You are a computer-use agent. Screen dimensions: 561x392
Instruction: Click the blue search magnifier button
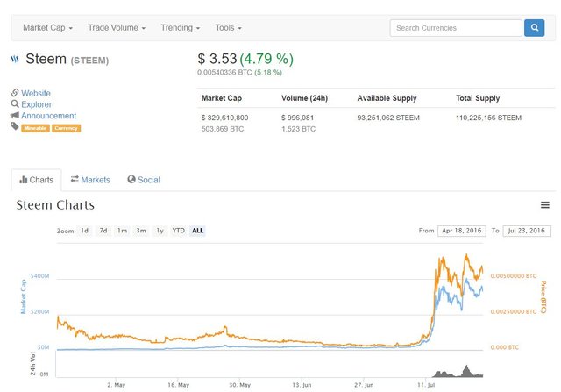pyautogui.click(x=534, y=28)
